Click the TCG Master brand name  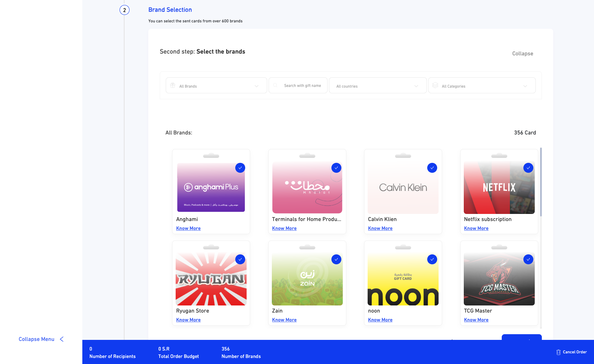(478, 311)
